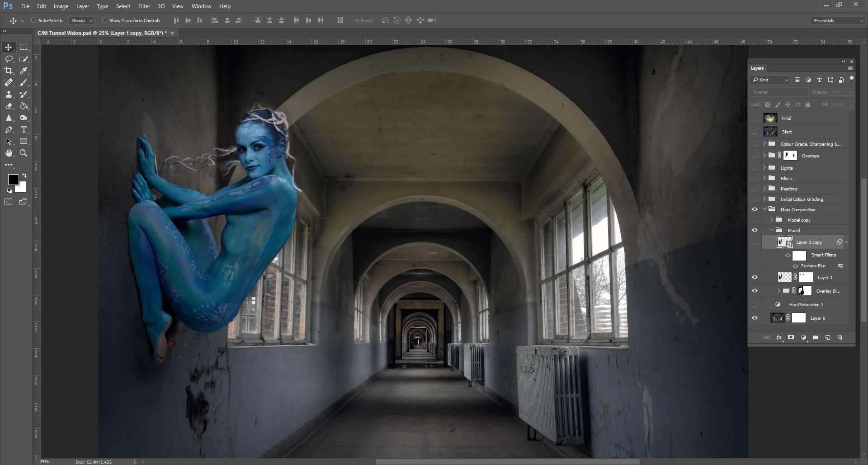Enable Show Transform Controls checkbox
868x465 pixels.
(x=104, y=20)
